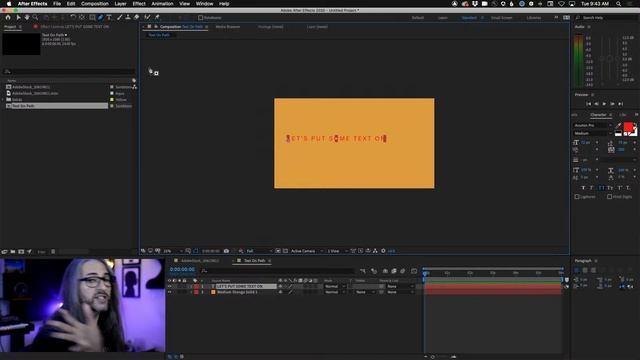The width and height of the screenshot is (640, 360).
Task: Select the Home icon in the toolbar
Action: coord(8,18)
